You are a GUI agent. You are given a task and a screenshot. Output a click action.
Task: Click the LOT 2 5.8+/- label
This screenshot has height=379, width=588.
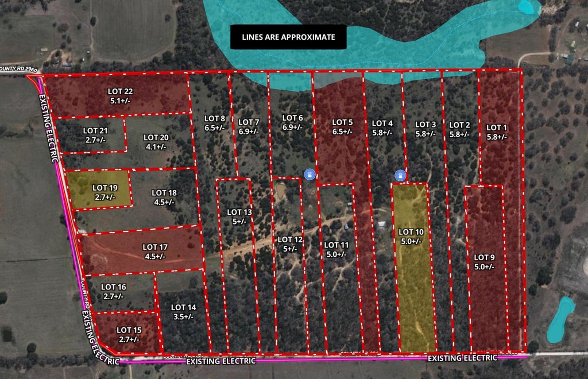[x=459, y=129]
